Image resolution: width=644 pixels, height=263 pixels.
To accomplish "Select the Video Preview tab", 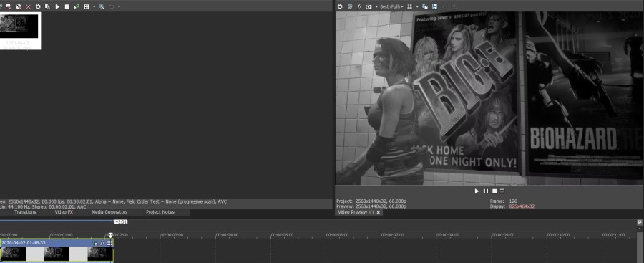I will [x=352, y=212].
